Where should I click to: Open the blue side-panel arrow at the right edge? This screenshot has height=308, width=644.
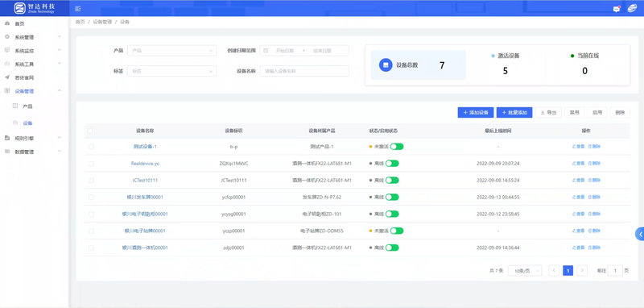pyautogui.click(x=640, y=234)
